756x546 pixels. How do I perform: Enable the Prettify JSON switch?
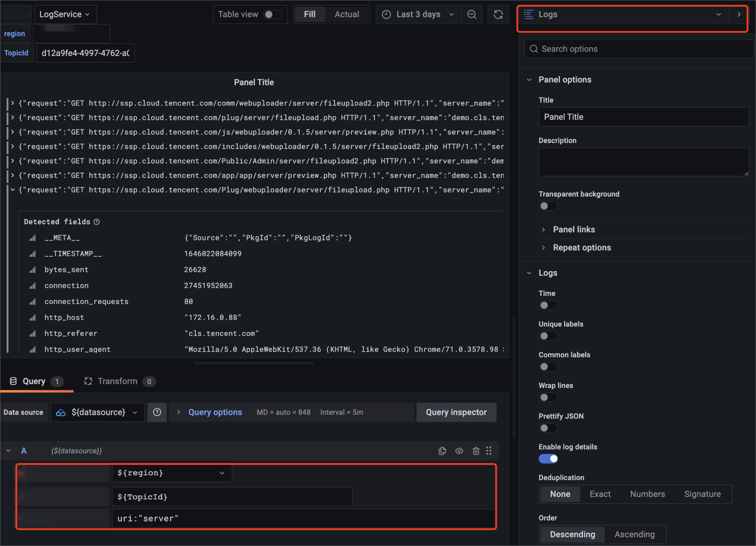[548, 428]
